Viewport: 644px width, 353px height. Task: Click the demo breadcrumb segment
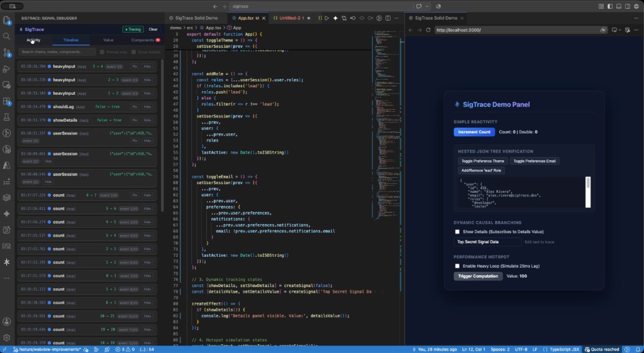175,28
